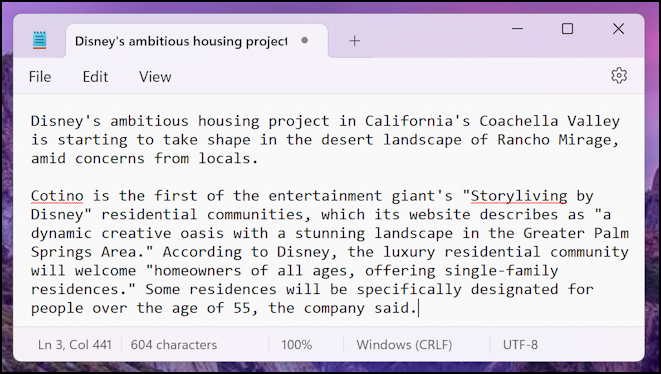Open the Edit menu
This screenshot has width=661, height=374.
point(95,77)
